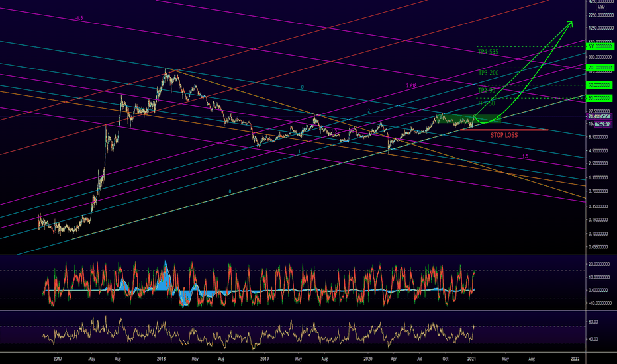Viewport: 617px width, 364px height.
Task: Click the oscillator scale value -10.00000000
Action: pos(600,303)
